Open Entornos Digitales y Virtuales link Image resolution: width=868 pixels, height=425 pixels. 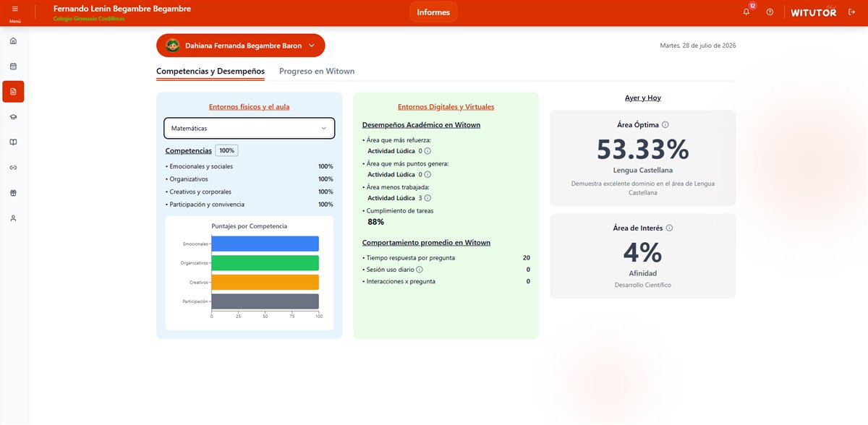click(446, 107)
